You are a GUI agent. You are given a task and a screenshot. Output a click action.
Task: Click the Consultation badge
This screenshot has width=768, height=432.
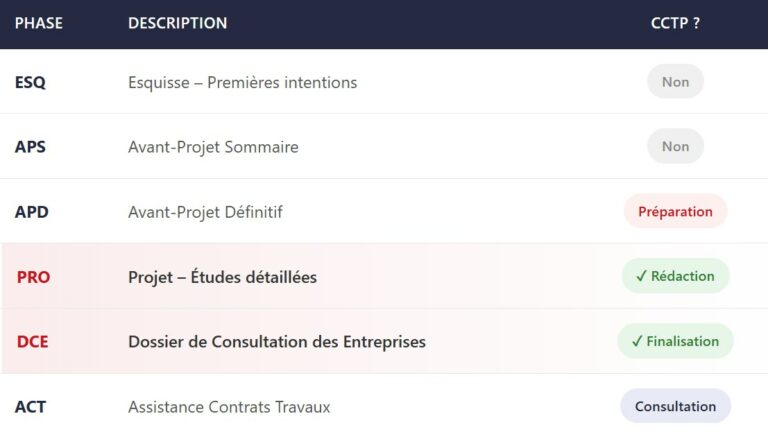click(x=675, y=406)
